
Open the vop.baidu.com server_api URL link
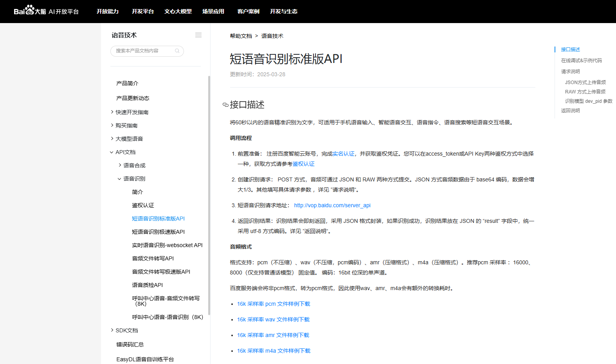(332, 205)
